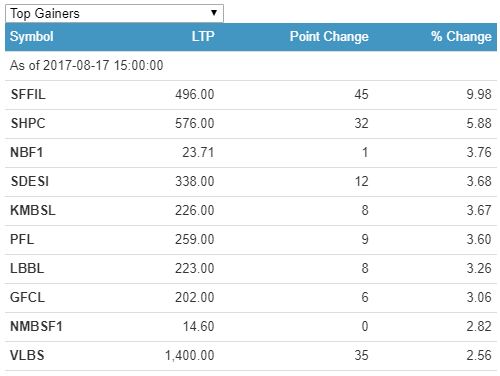Open the SHPC symbol link
Screen dimensions: 500x376
pyautogui.click(x=28, y=124)
